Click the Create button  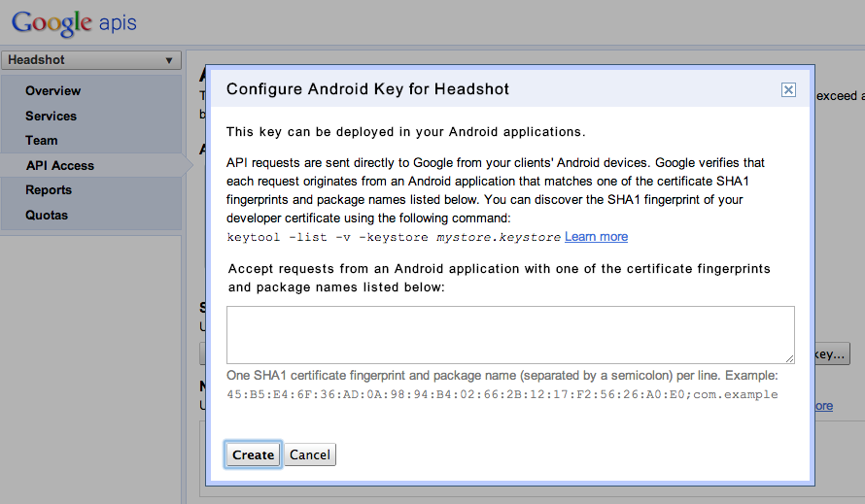pyautogui.click(x=254, y=454)
